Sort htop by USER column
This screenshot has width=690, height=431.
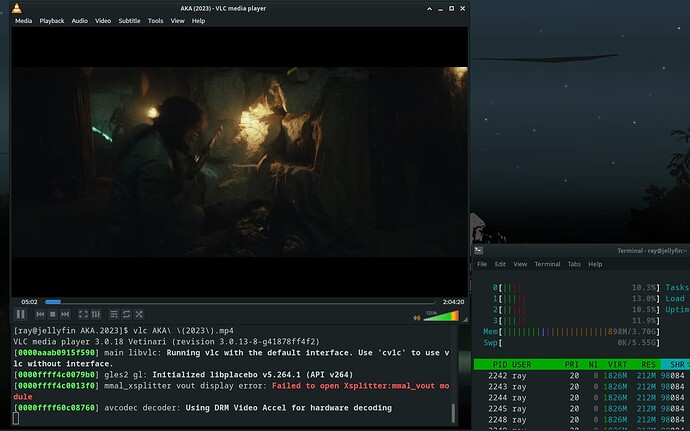522,365
